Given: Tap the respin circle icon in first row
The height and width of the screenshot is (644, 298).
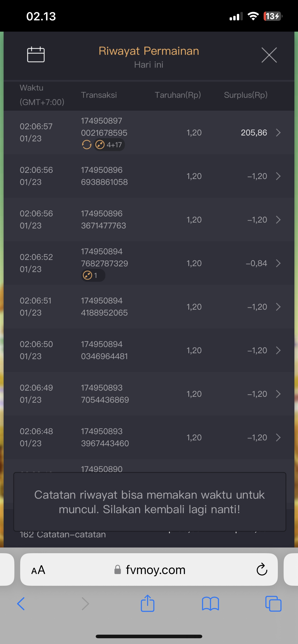Looking at the screenshot, I should point(87,145).
